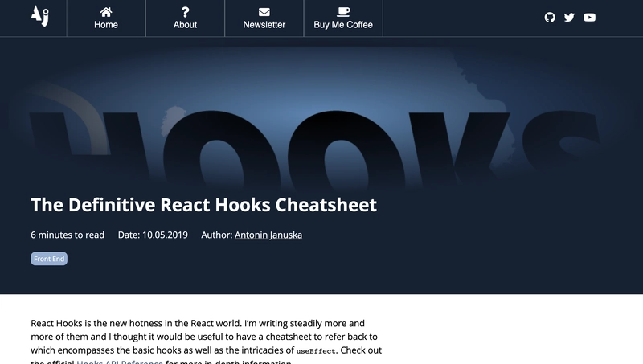Open the Newsletter menu label
The height and width of the screenshot is (364, 643).
tap(264, 25)
